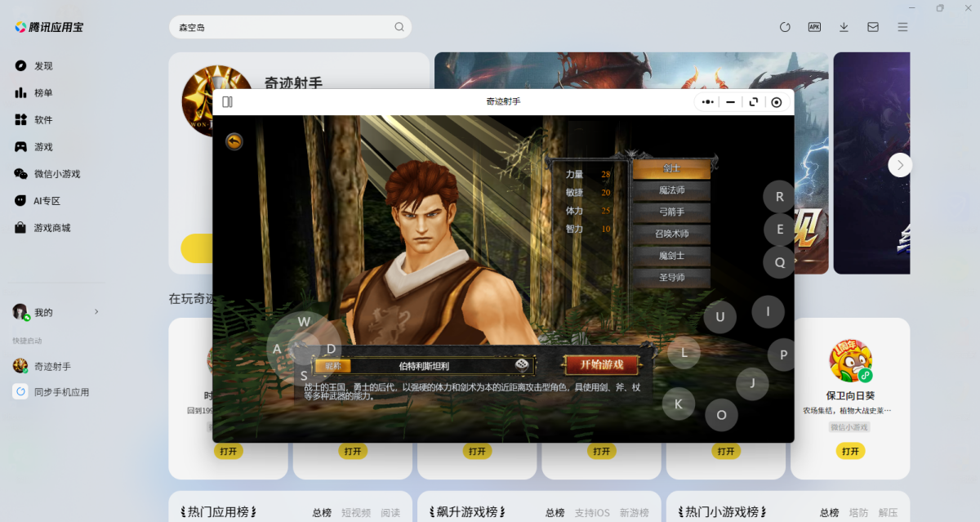Click the game window record circle icon
The height and width of the screenshot is (522, 980).
point(777,102)
